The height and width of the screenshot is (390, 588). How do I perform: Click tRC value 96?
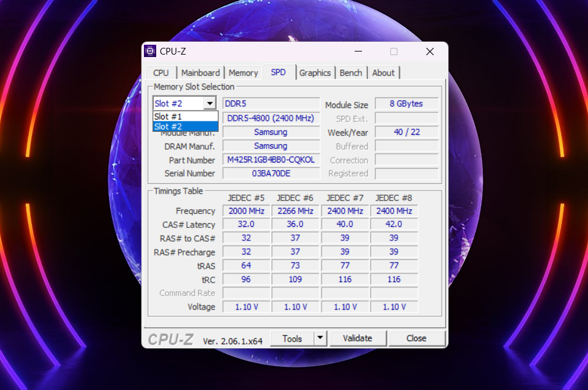(246, 280)
